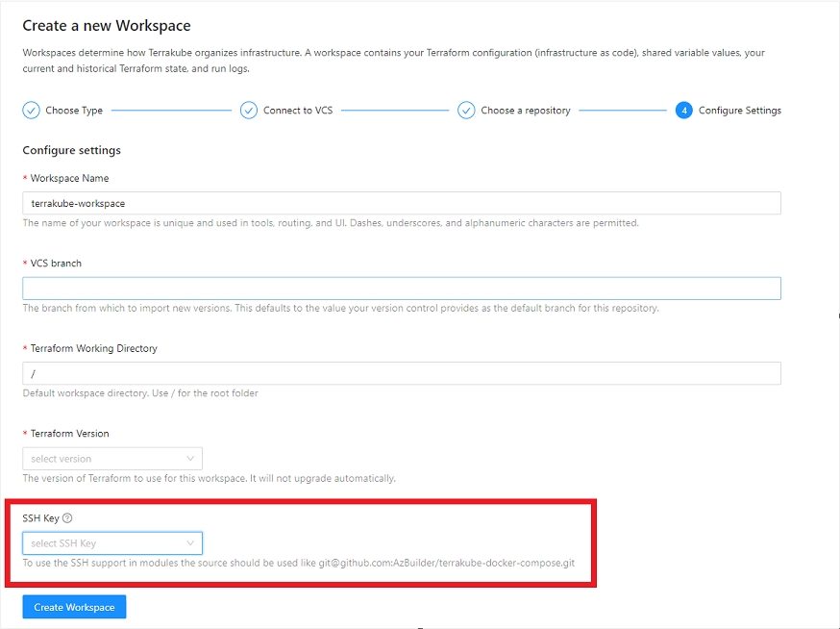Click into the VCS branch text field
This screenshot has width=840, height=629.
tap(401, 289)
